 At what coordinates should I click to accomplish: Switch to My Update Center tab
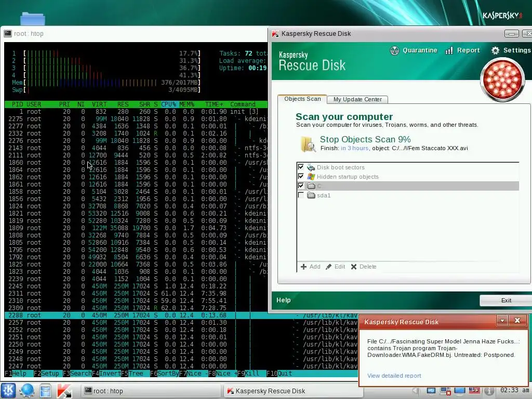(357, 99)
